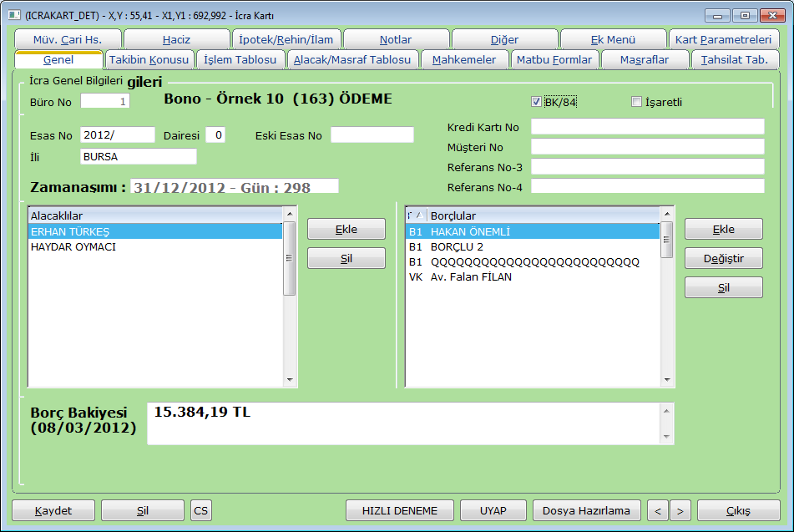Click Değiştir for the selected debtor

pos(723,258)
